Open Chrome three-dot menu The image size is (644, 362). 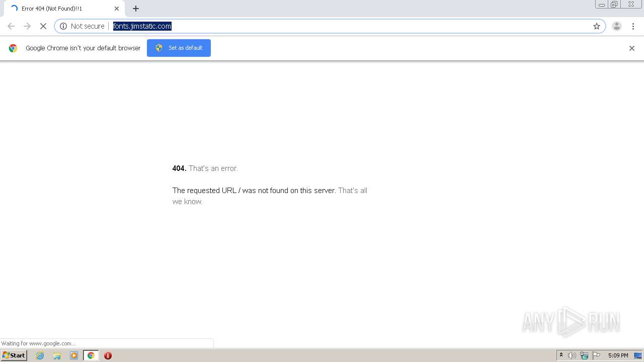tap(633, 26)
